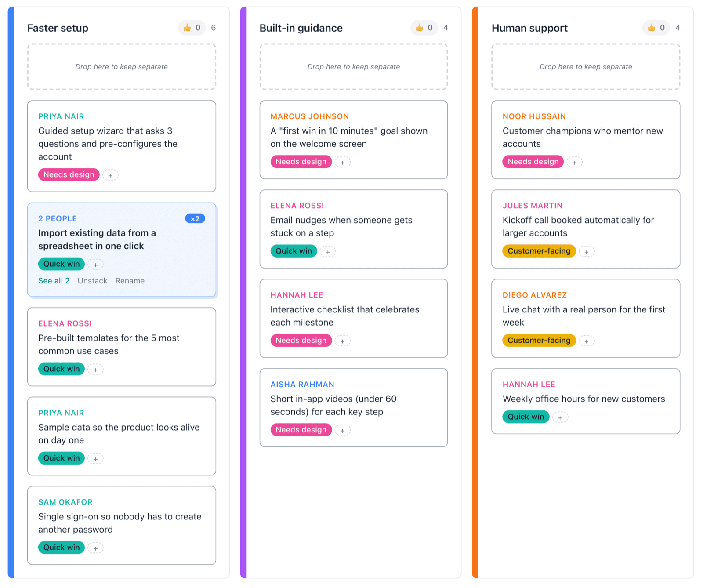The height and width of the screenshot is (588, 703).
Task: Click Quick win tag on Sample data card
Action: [x=62, y=458]
